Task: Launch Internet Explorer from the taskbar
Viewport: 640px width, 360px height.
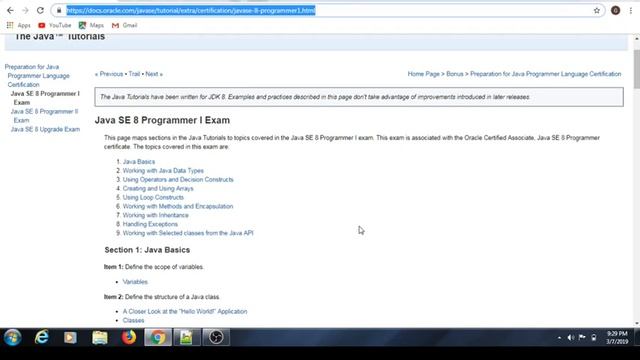Action: 42,338
